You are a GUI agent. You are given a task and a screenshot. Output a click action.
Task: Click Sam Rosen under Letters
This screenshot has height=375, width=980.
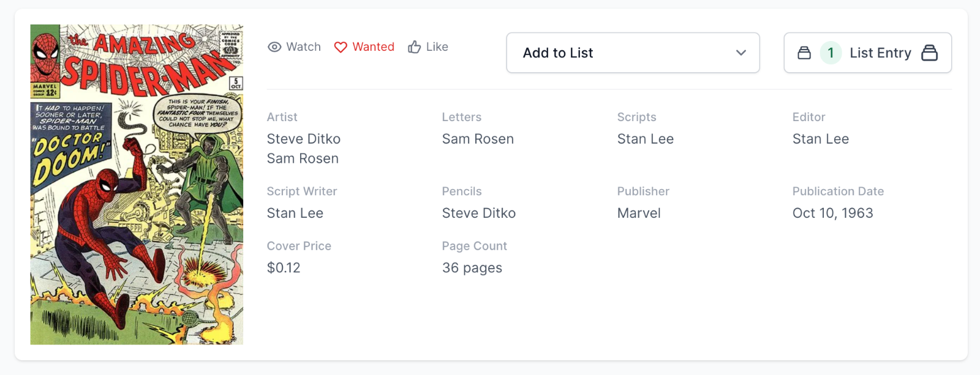(x=478, y=139)
